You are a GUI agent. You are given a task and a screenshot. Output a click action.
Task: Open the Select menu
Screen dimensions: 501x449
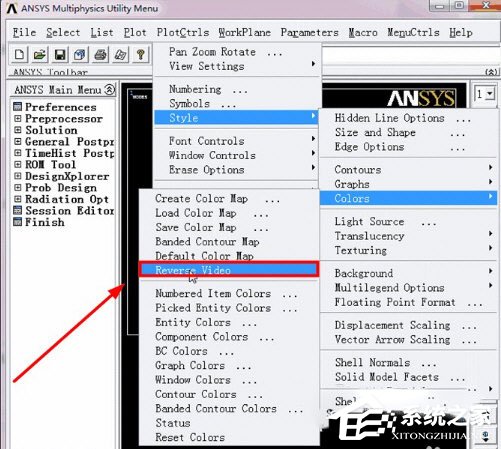63,33
